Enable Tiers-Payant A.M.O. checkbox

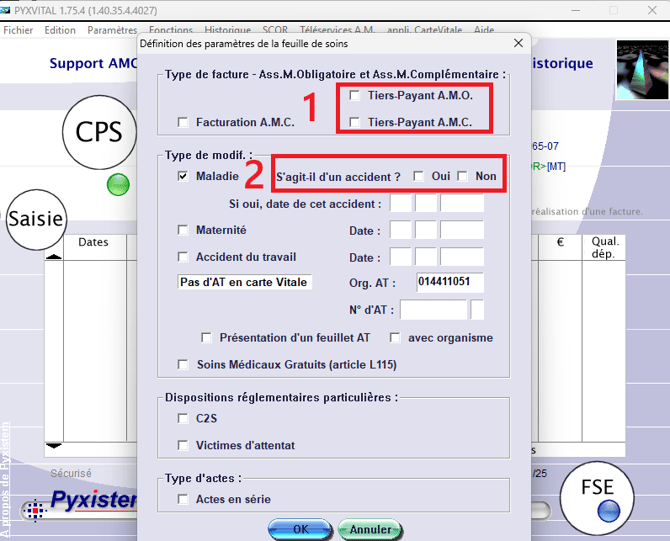(x=355, y=96)
